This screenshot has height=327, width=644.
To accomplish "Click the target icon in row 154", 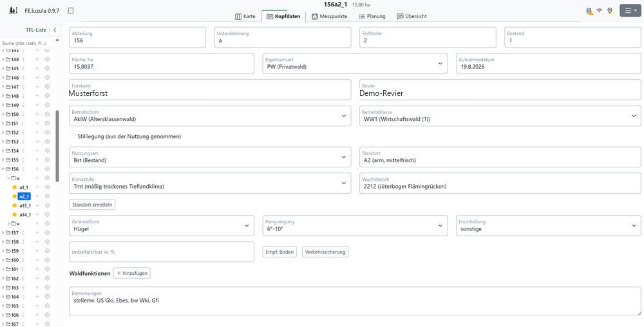I will click(47, 151).
